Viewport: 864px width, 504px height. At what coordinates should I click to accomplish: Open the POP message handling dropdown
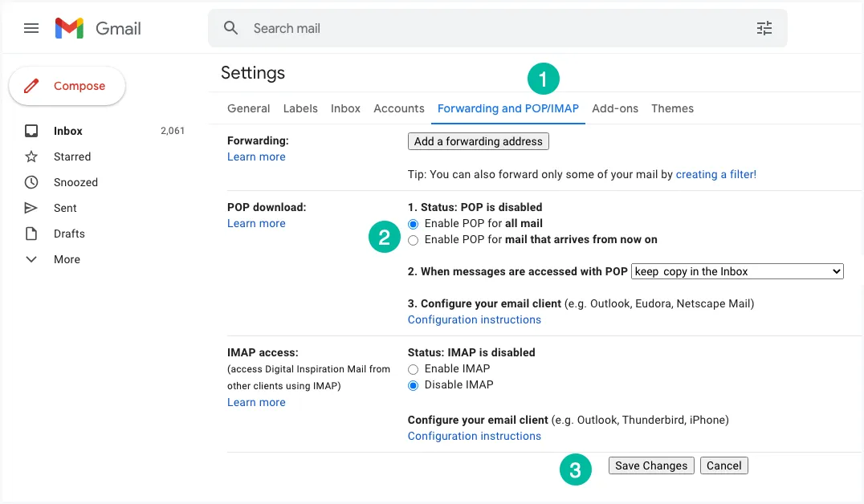[x=737, y=271]
